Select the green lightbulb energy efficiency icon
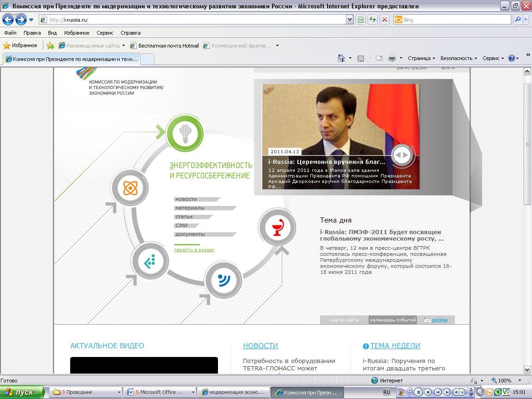This screenshot has height=399, width=532. click(185, 133)
